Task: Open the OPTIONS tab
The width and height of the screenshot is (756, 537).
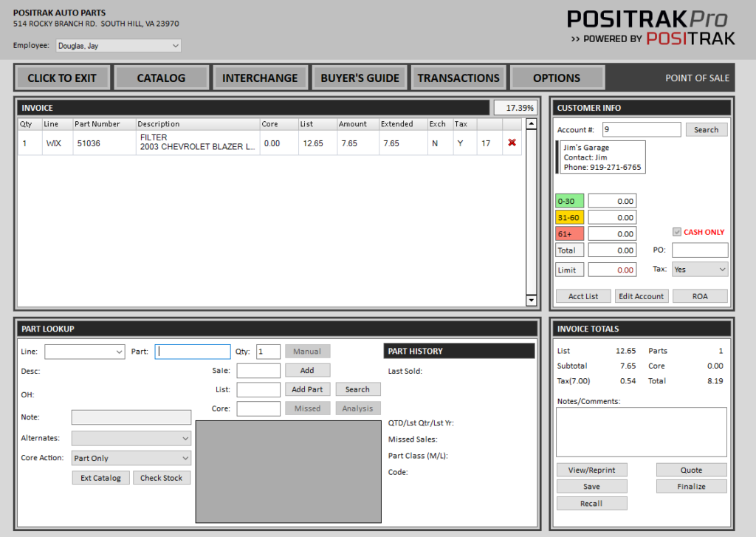Action: (557, 78)
